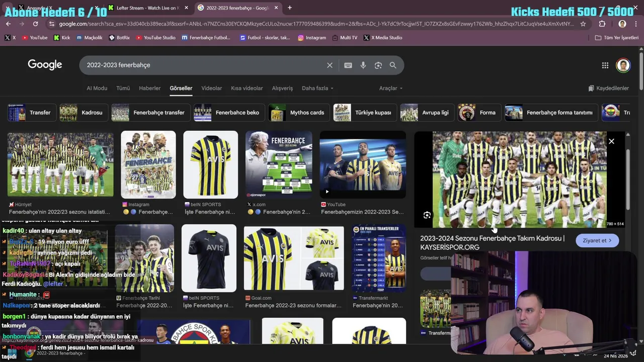Open the YouTube jersey video thumbnail

[x=363, y=164]
